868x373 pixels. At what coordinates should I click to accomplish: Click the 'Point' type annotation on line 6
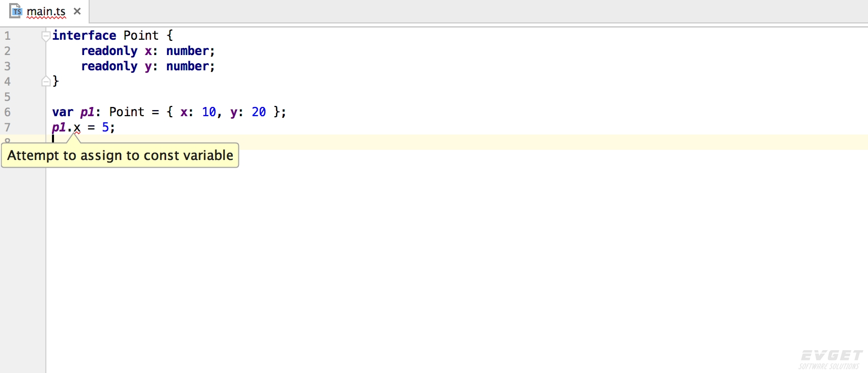[127, 112]
